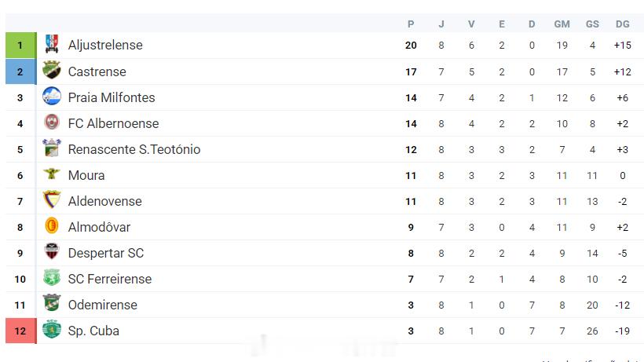
Task: Click the Aldenovense shield badge
Action: [52, 200]
